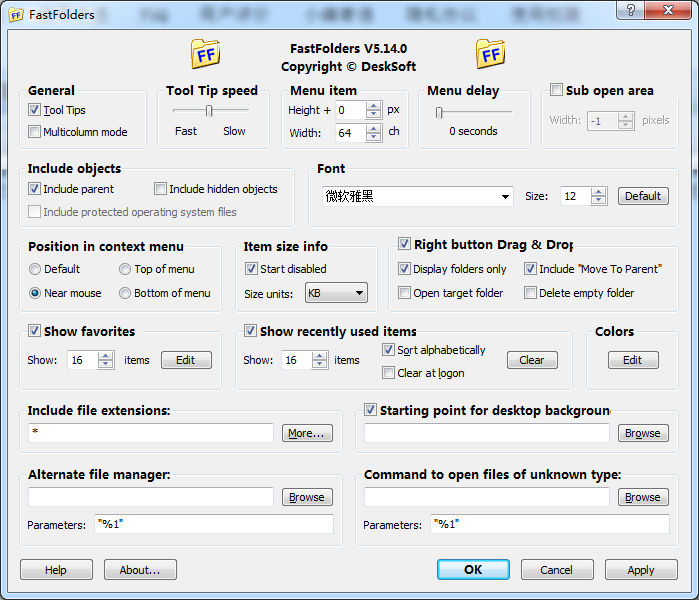The height and width of the screenshot is (600, 699).
Task: Browse for desktop background starting point
Action: [643, 433]
